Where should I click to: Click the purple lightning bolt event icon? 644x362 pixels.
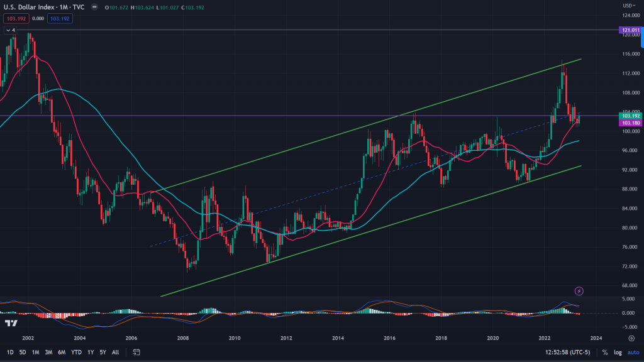[579, 291]
